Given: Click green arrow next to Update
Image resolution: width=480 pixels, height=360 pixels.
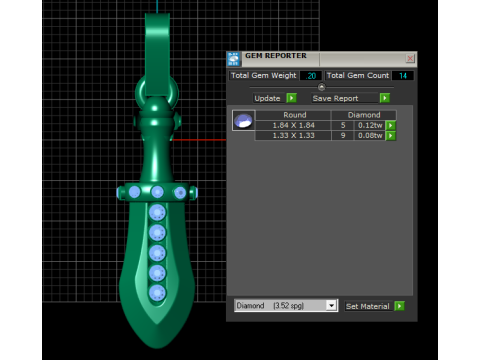Looking at the screenshot, I should pos(291,98).
